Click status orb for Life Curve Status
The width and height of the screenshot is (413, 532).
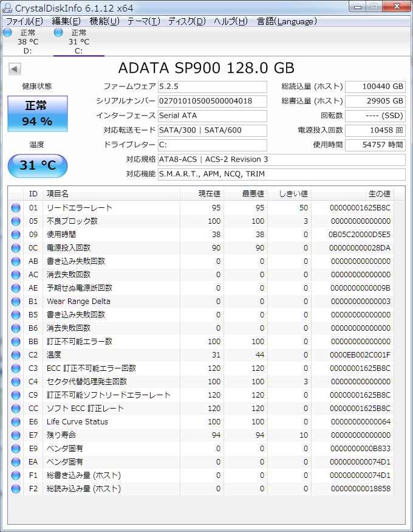coord(16,422)
